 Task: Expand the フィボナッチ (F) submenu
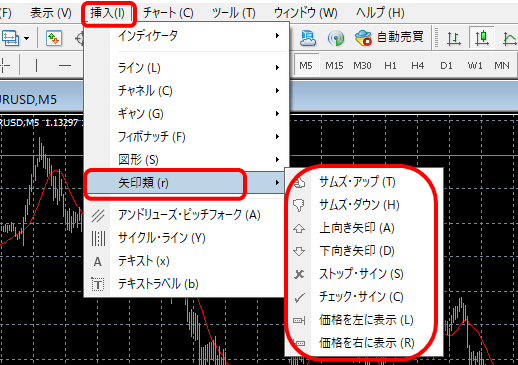coord(186,137)
